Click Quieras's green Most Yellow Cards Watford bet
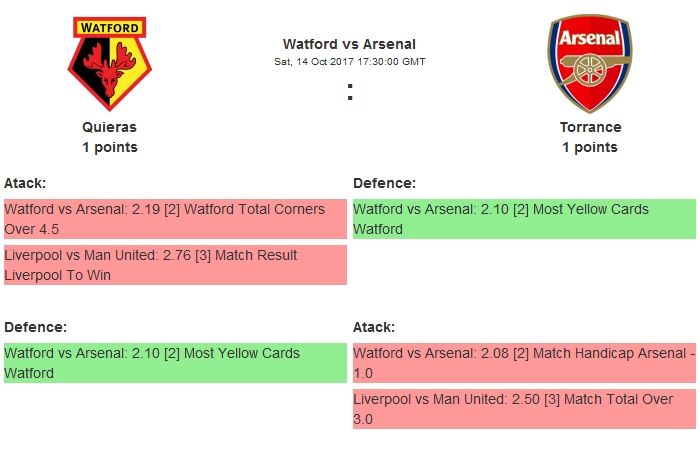The width and height of the screenshot is (700, 460). tap(175, 363)
